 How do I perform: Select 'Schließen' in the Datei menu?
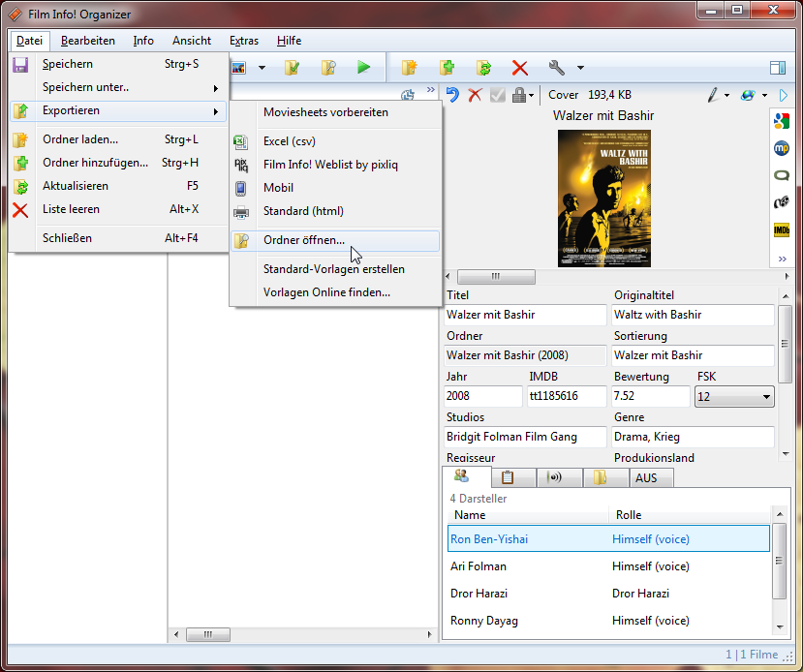[118, 238]
